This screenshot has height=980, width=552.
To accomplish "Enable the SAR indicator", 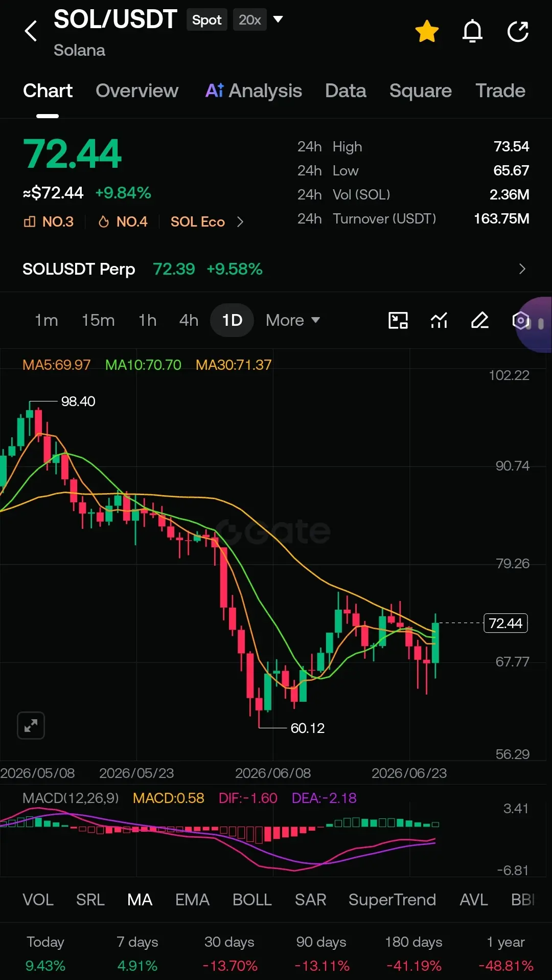I will coord(310,900).
